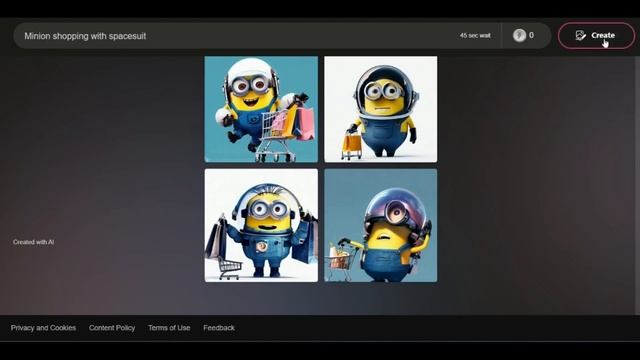
Task: Open the minion image holding dark blue bags
Action: (x=261, y=225)
